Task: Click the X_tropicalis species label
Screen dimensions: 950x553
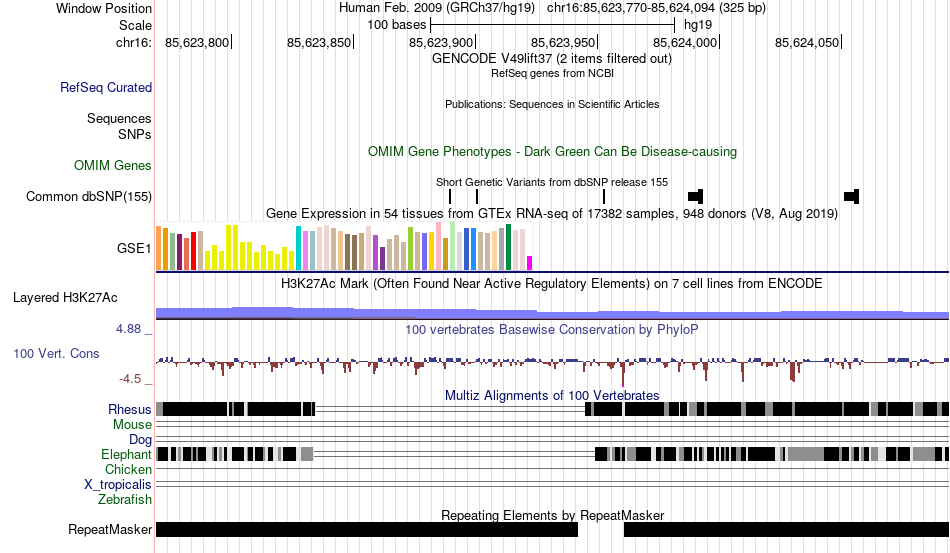Action: point(118,485)
